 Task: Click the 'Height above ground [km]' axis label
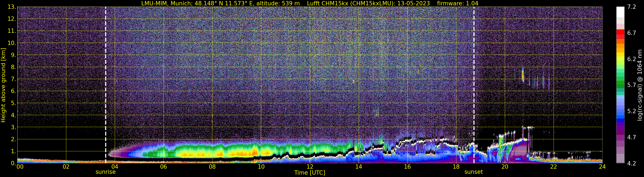[3, 85]
